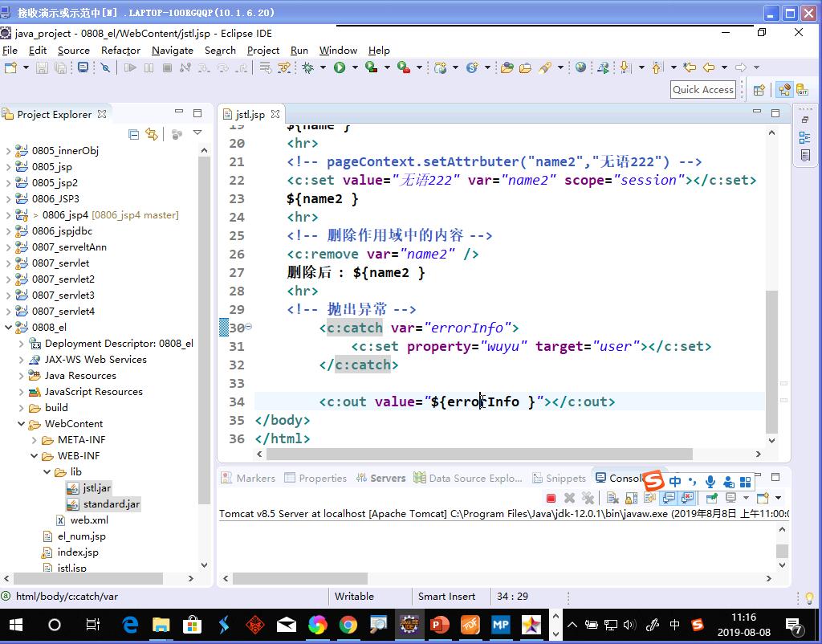This screenshot has width=822, height=644.
Task: Toggle Link with Editor in Project Explorer
Action: click(152, 134)
